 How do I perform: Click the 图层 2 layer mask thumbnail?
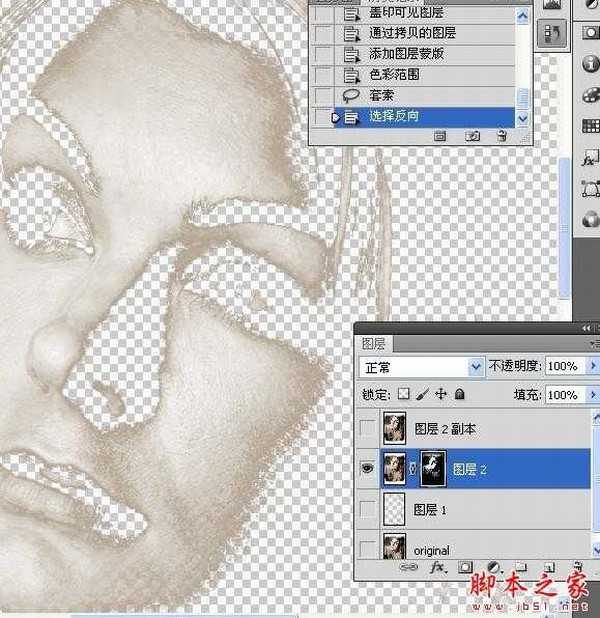[x=432, y=467]
